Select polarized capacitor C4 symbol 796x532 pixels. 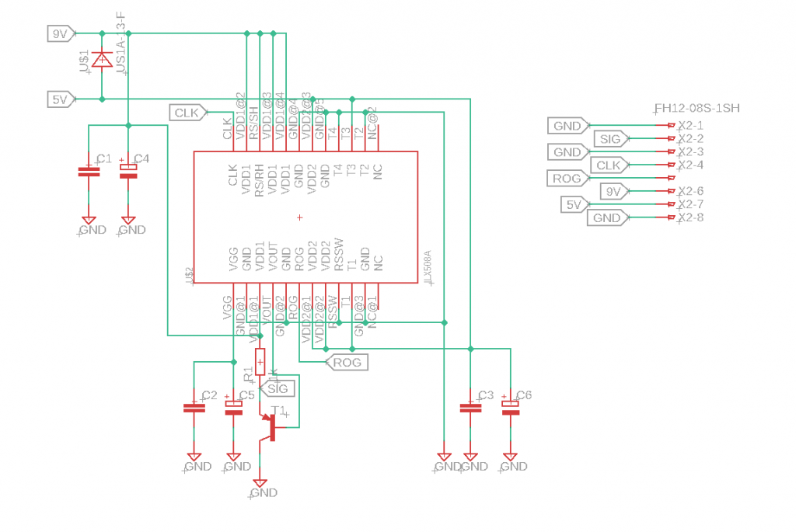[x=128, y=172]
